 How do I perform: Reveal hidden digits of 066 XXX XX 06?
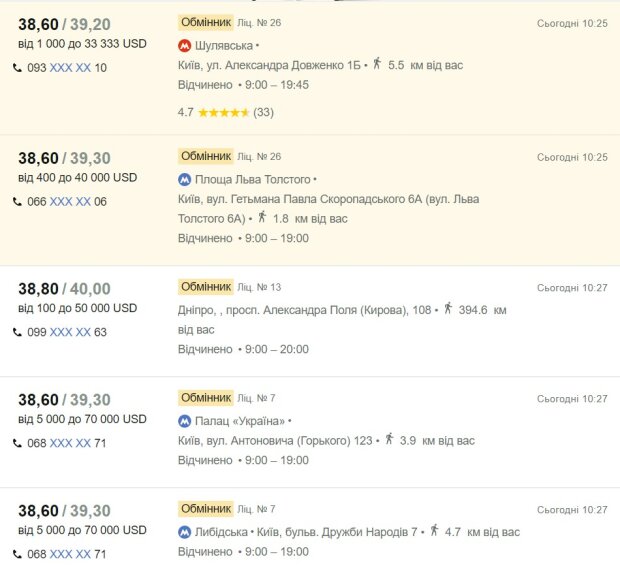(x=70, y=202)
